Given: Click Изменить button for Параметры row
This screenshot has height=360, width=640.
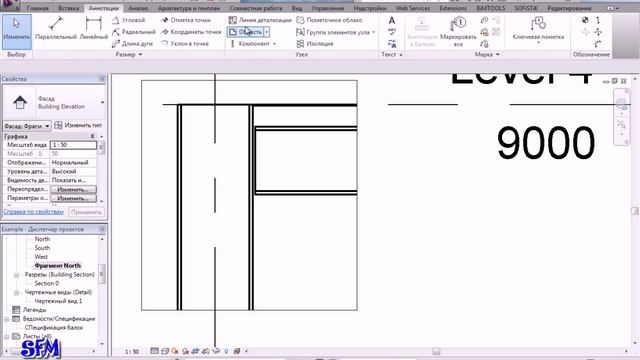Looking at the screenshot, I should point(73,198).
